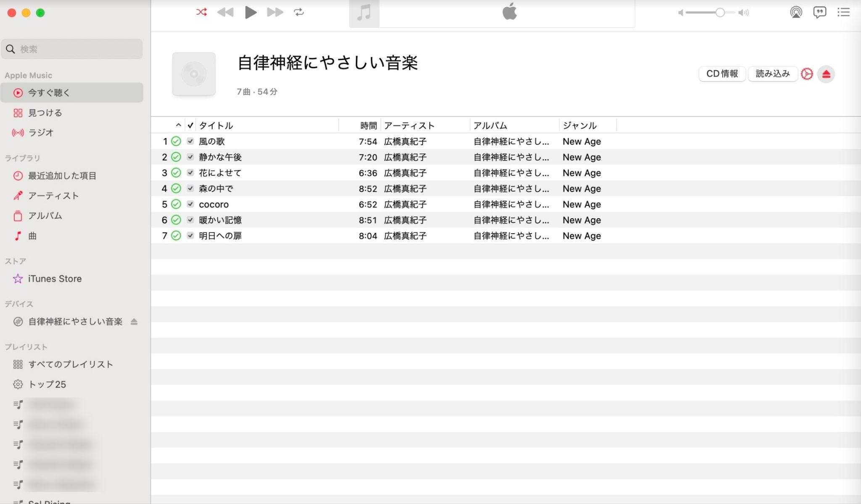Click the green imported icon for 明日への扉
Viewport: 861px width, 504px height.
[176, 235]
